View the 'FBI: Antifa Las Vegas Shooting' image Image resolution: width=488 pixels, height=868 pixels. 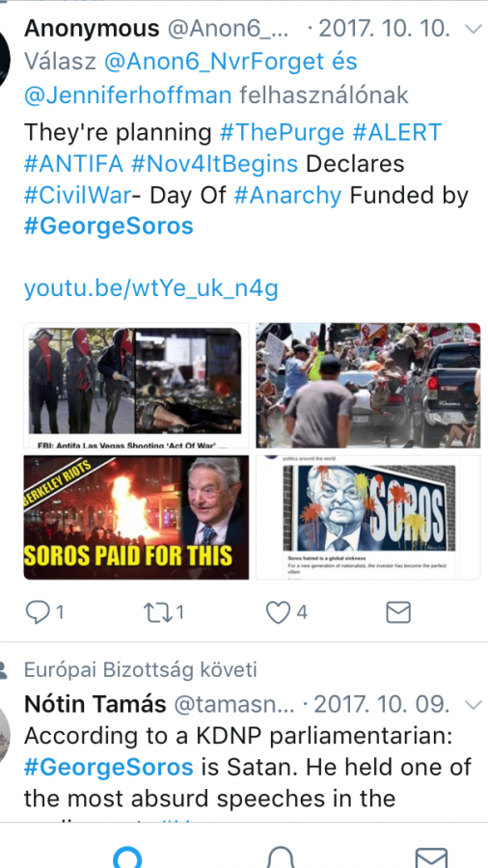point(136,386)
